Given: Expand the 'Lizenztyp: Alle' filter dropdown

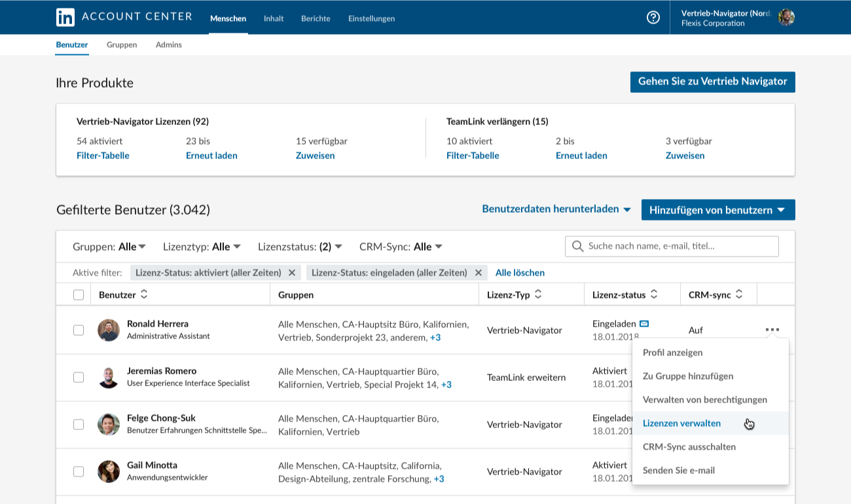Looking at the screenshot, I should [x=202, y=247].
